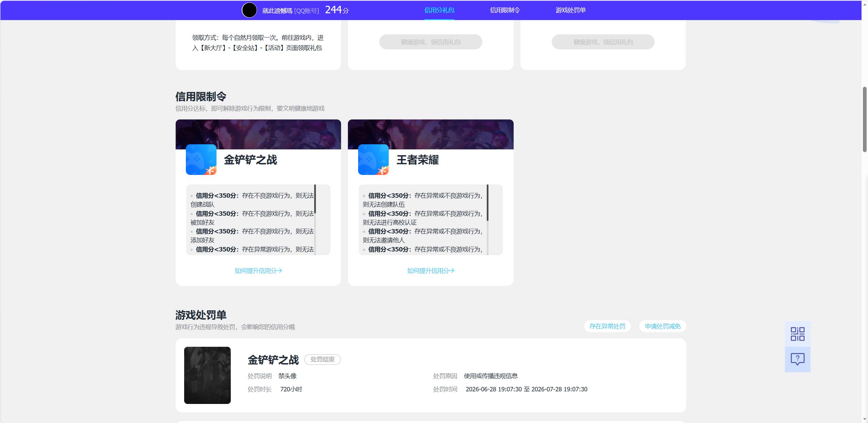This screenshot has width=868, height=423.
Task: Click the middle card's 健康游戏，领信用礼包 button
Action: [431, 42]
